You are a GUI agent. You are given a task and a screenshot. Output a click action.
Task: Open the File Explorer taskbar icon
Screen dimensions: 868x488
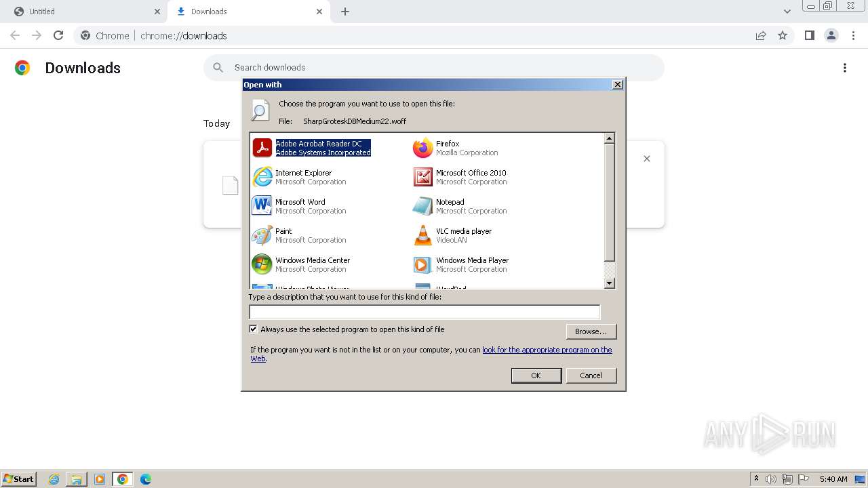(x=77, y=479)
